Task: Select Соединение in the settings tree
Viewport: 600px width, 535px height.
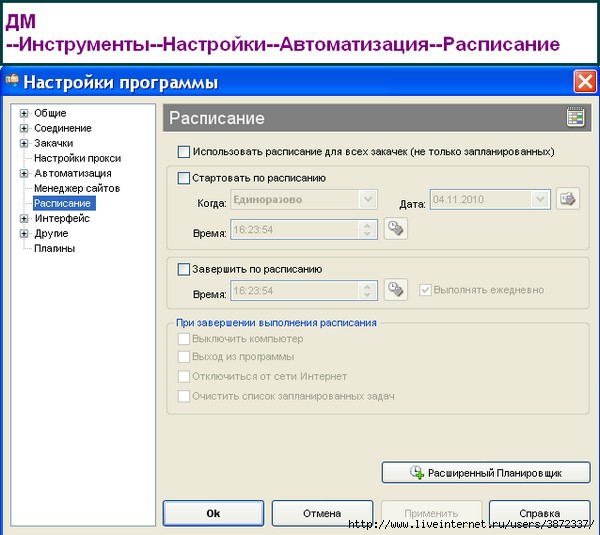Action: coord(63,128)
